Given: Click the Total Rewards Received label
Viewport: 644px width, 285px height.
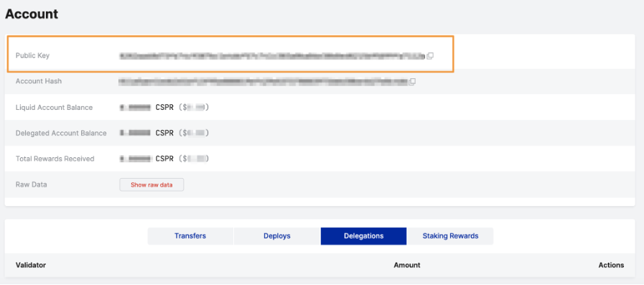Looking at the screenshot, I should pos(55,159).
